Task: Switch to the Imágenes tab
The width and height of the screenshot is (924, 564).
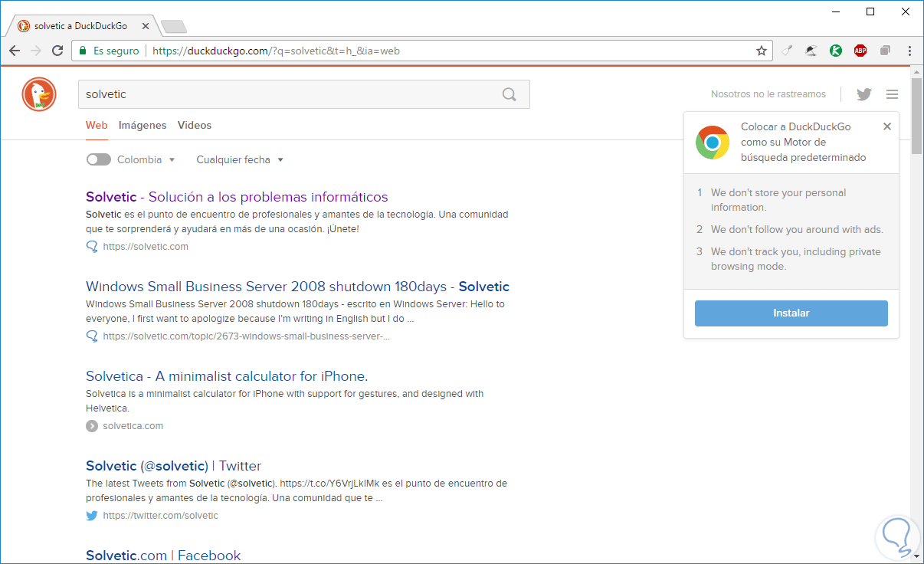Action: coord(143,125)
